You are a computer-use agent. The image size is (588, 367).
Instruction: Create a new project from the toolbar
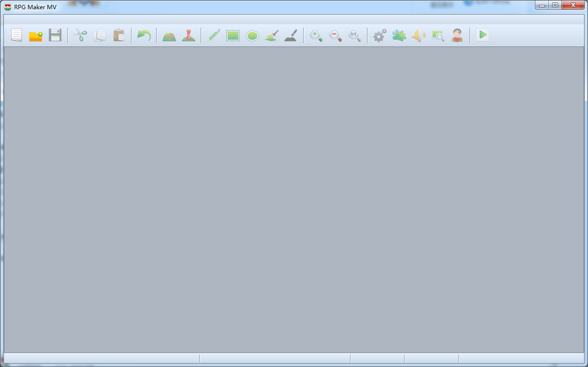pos(16,35)
